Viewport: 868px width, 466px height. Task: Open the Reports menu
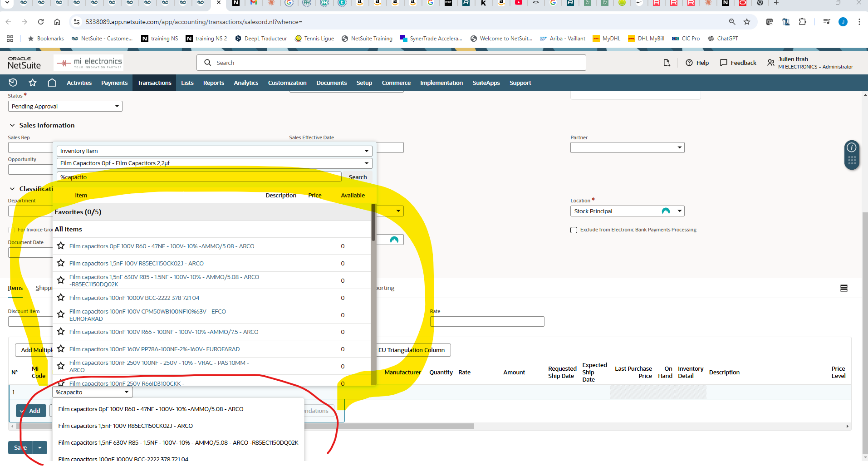tap(214, 83)
